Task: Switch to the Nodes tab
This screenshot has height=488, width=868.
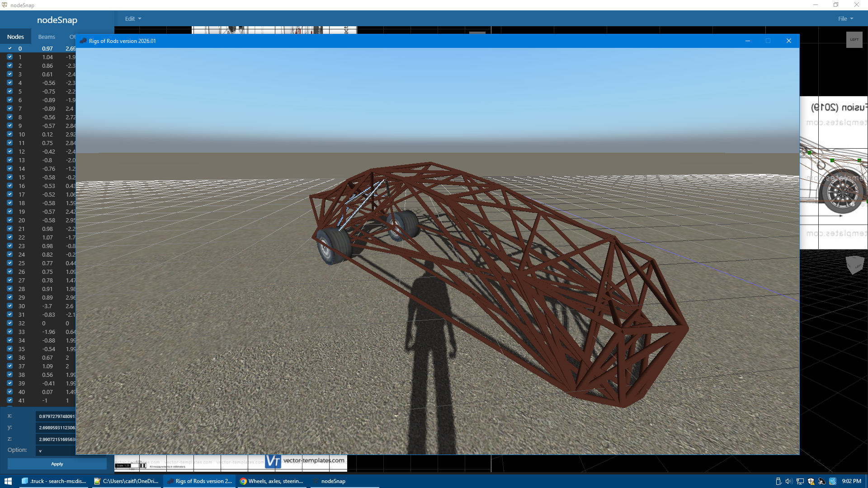Action: (15, 37)
